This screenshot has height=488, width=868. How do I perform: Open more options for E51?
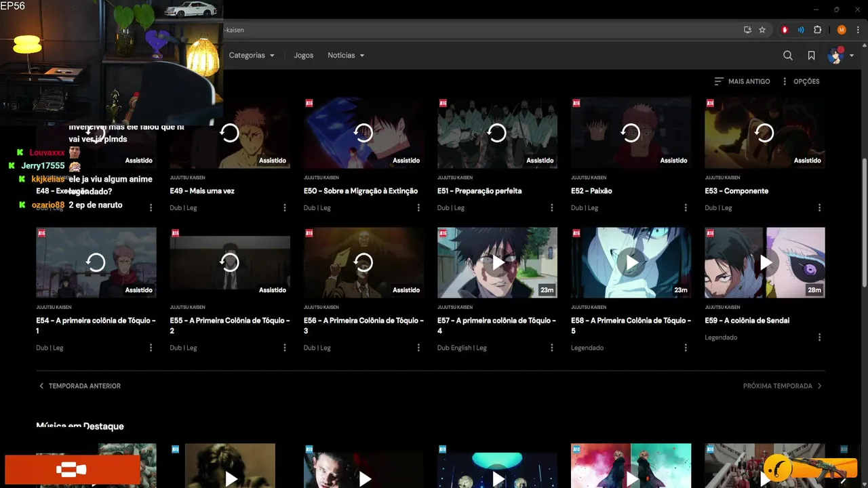[552, 208]
